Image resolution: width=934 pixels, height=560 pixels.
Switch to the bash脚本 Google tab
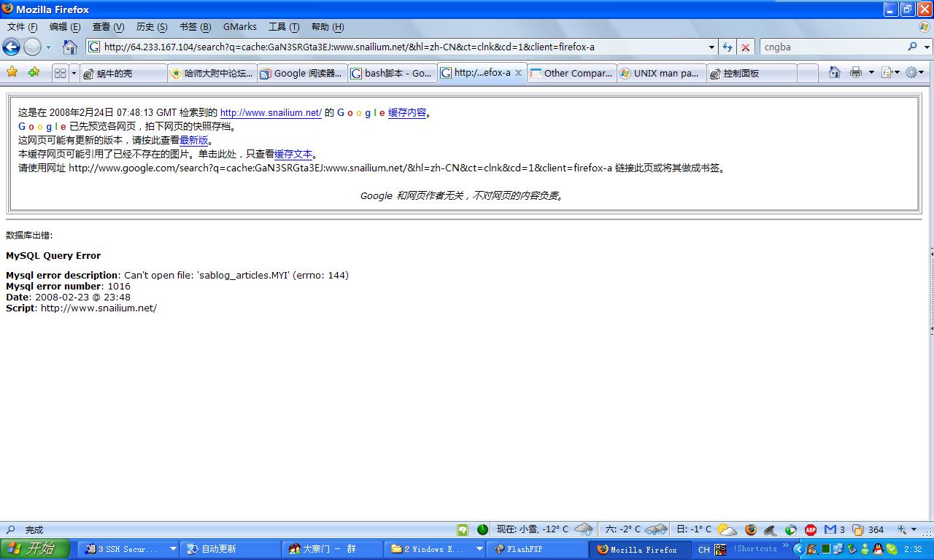pos(392,74)
